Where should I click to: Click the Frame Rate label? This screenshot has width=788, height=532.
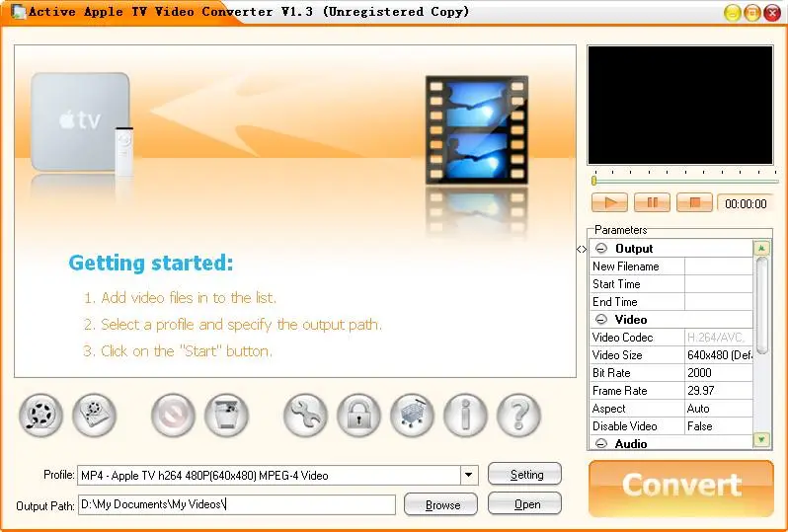tap(620, 391)
